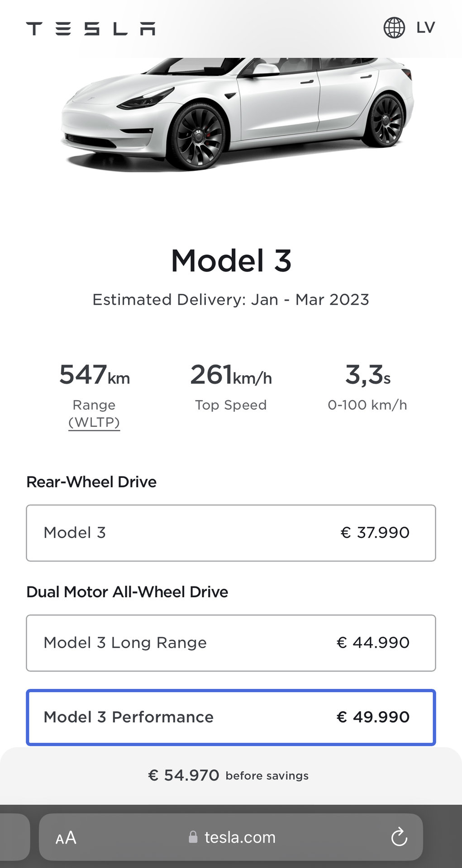This screenshot has width=462, height=868.
Task: Open the AA reader view menu
Action: click(x=66, y=838)
